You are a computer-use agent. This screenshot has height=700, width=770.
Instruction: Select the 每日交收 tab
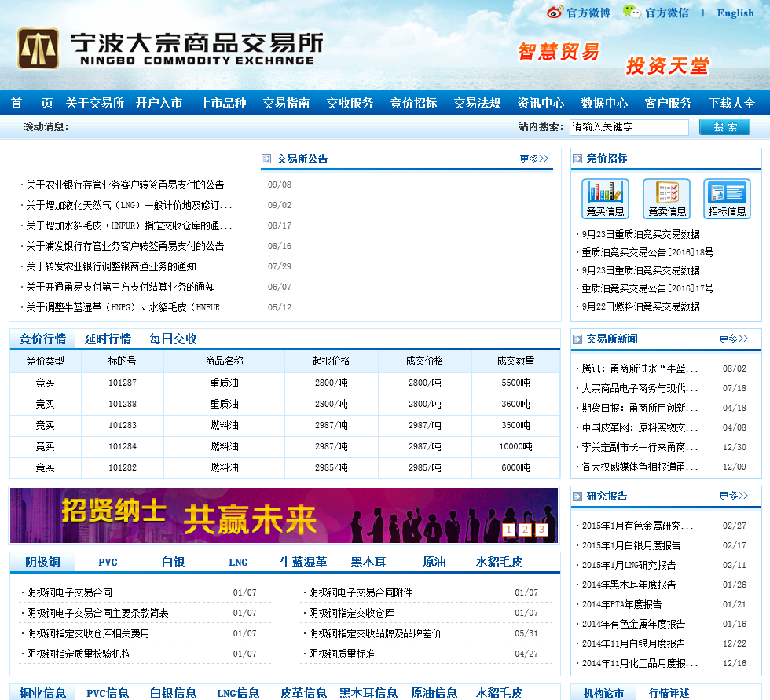(x=173, y=339)
